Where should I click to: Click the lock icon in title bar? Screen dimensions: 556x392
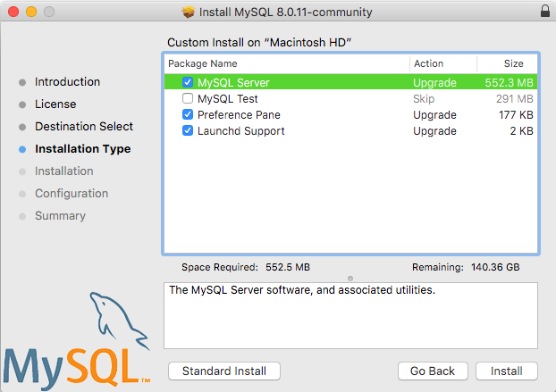click(x=545, y=13)
